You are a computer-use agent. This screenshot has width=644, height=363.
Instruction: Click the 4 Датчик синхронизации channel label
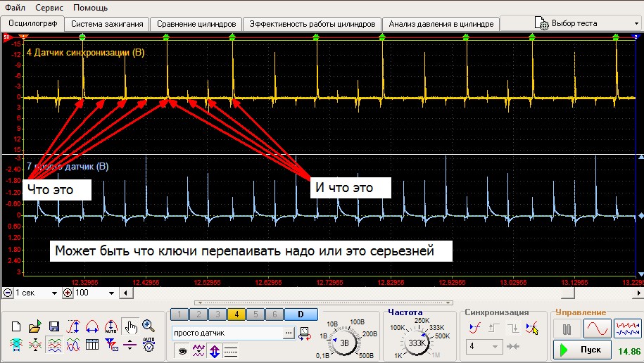coord(85,53)
